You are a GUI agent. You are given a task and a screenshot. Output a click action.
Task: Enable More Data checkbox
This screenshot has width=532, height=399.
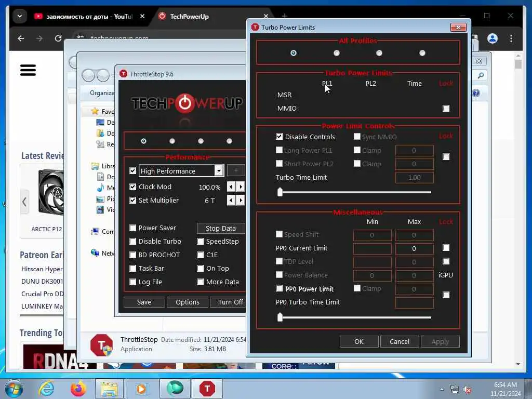click(200, 282)
